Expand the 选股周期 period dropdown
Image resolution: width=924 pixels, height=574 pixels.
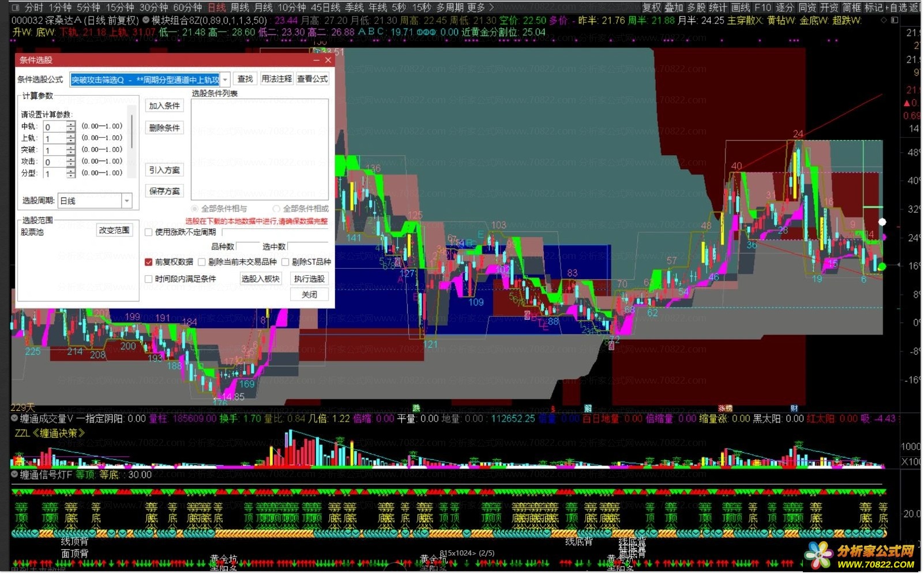pos(126,201)
